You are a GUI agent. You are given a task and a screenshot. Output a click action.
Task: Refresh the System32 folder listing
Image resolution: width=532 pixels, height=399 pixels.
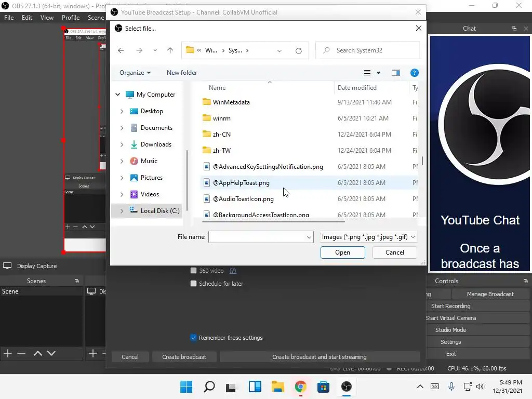pos(299,50)
